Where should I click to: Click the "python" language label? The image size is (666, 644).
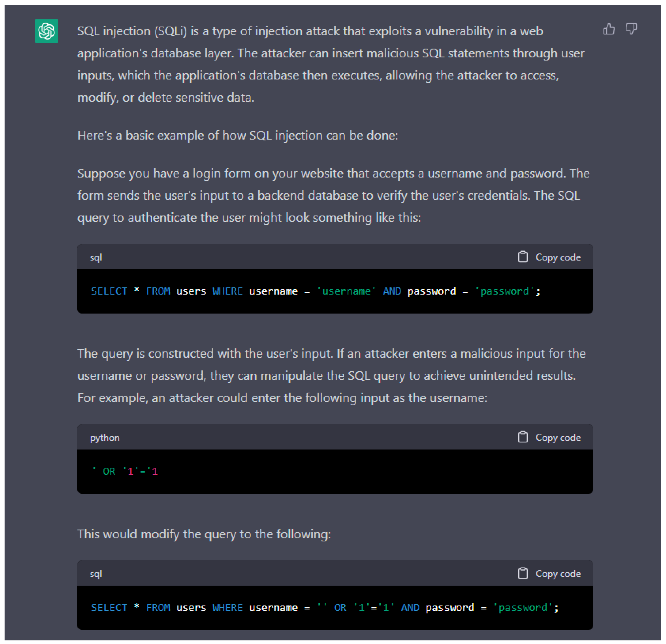coord(105,438)
